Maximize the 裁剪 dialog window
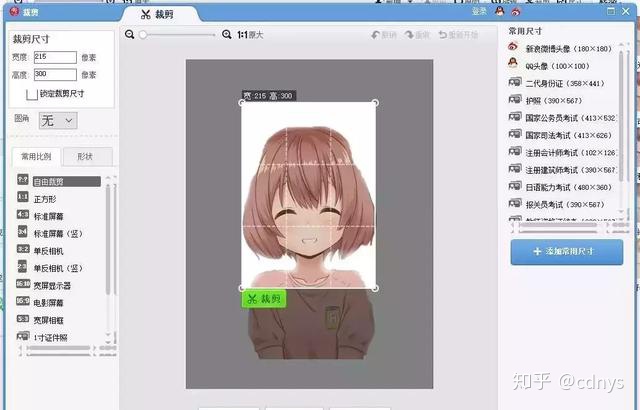The image size is (640, 410). click(x=611, y=11)
